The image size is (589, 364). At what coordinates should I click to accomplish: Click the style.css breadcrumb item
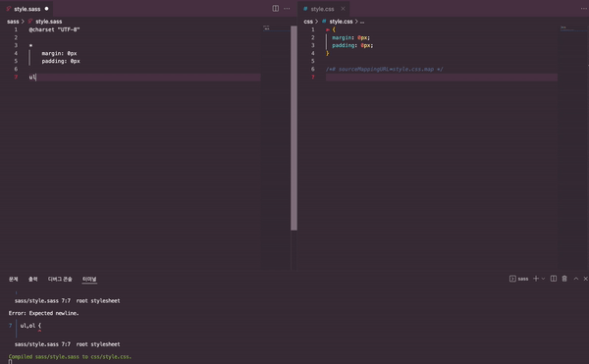tap(341, 22)
